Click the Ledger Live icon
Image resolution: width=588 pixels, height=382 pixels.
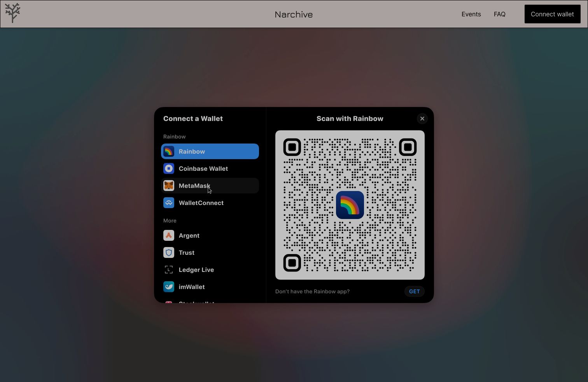[169, 270]
